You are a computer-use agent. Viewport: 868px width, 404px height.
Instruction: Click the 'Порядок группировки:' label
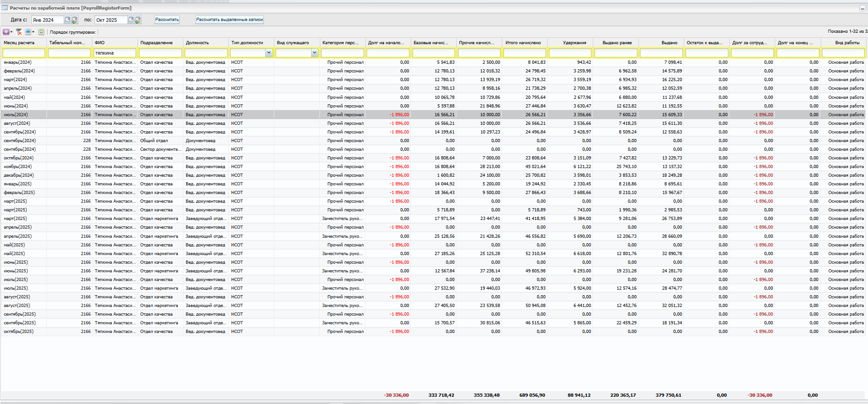(73, 32)
